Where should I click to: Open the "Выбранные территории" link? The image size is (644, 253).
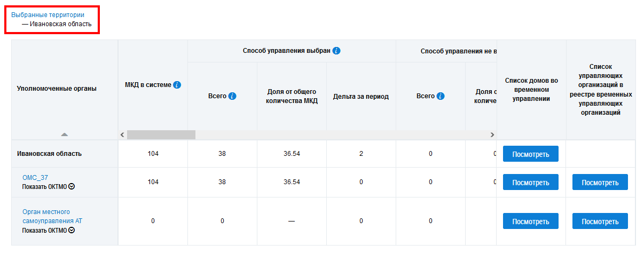coord(48,15)
